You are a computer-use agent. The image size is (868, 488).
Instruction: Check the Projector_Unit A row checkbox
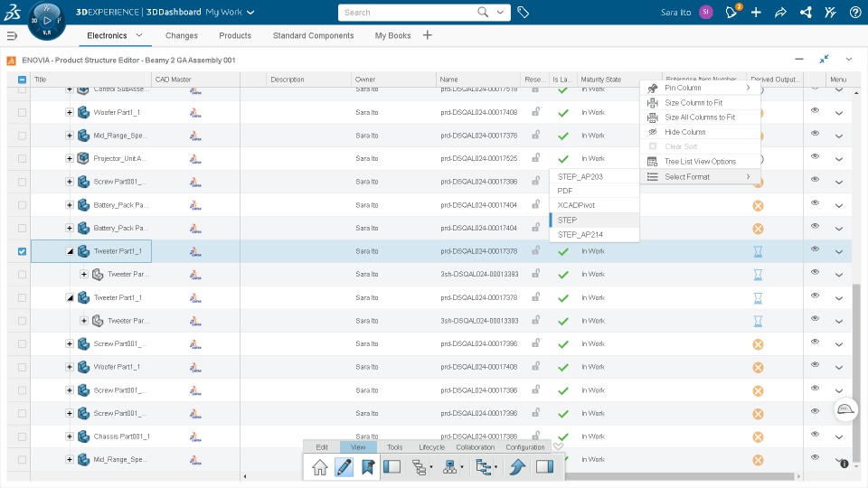click(22, 159)
